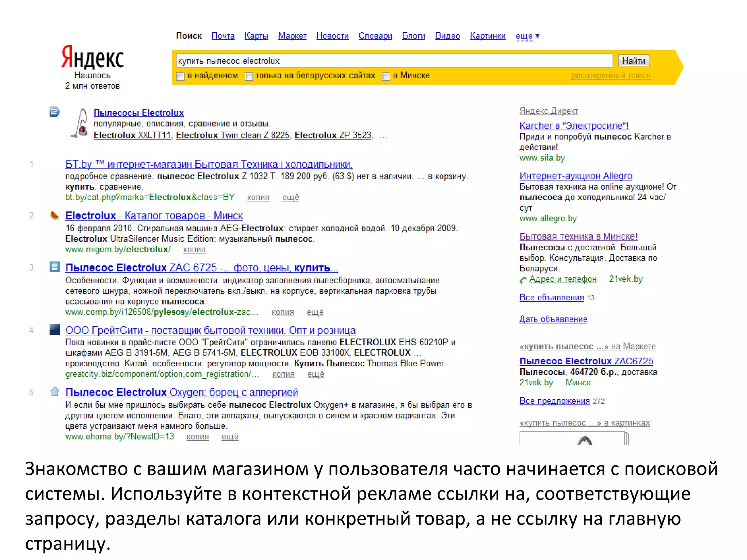Open Интернет-аукцион Allegro ad

pyautogui.click(x=576, y=176)
